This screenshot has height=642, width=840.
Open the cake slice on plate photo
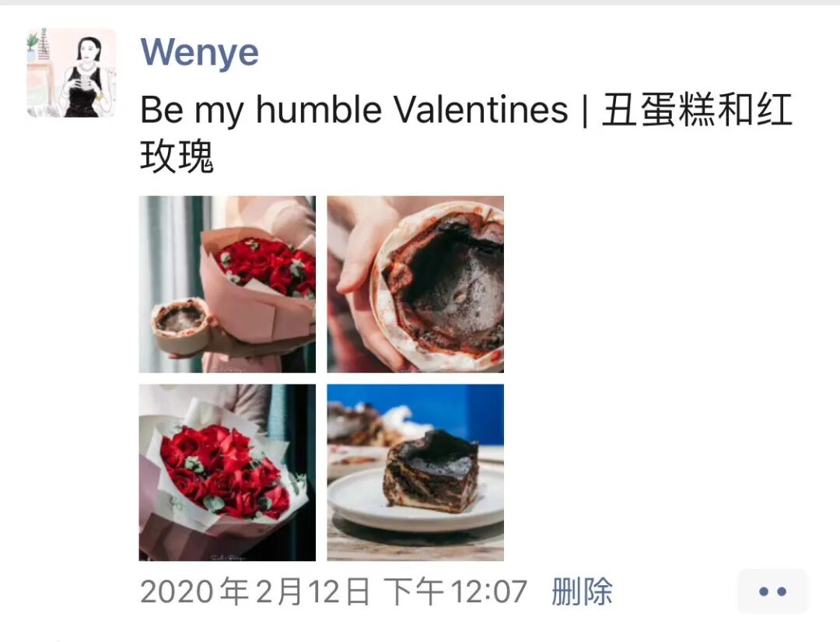click(x=415, y=472)
